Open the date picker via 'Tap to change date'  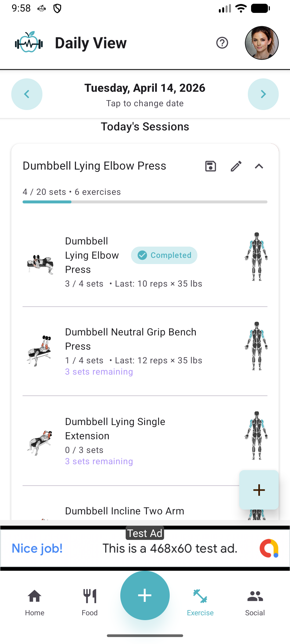[145, 103]
